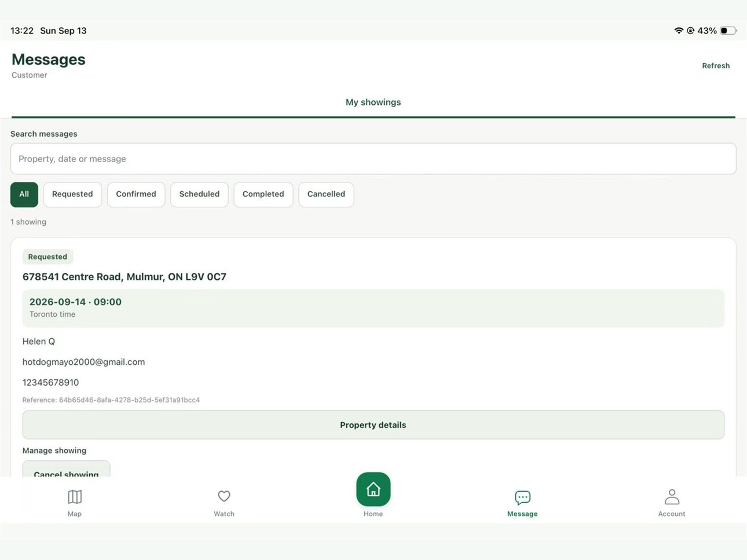This screenshot has height=560, width=747.
Task: Filter showings by Cancelled
Action: point(326,195)
